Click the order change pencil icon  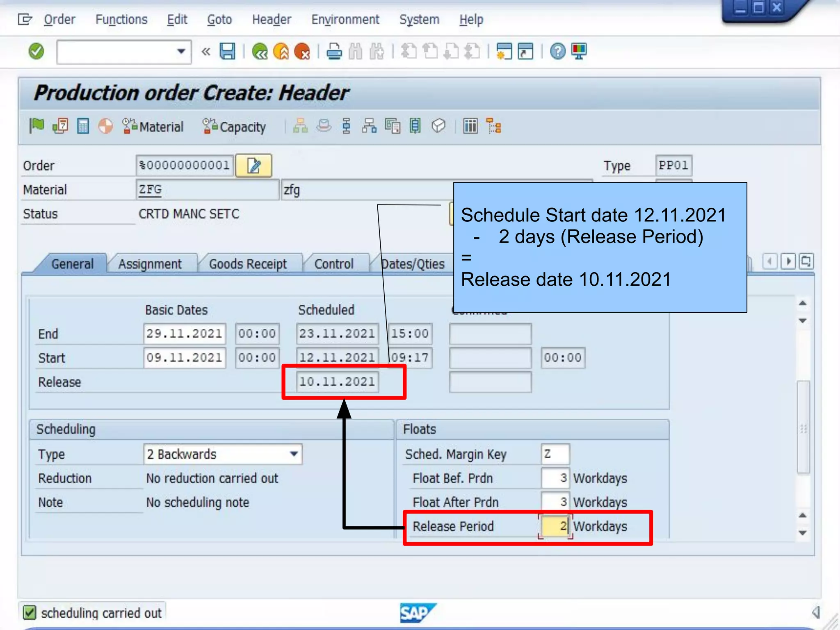coord(254,166)
